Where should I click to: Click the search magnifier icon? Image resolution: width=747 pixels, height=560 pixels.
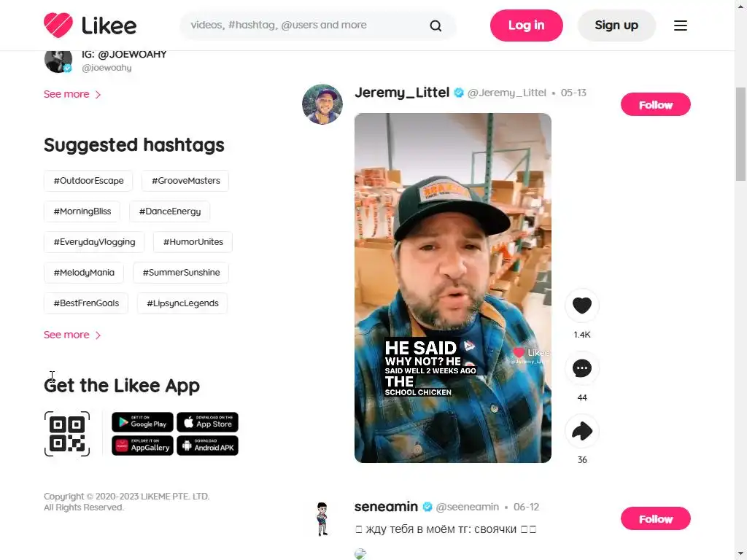(436, 26)
